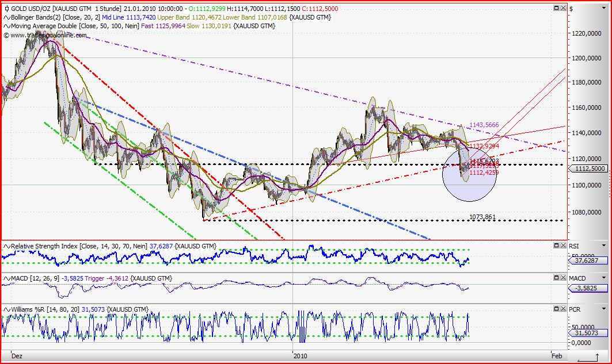Image resolution: width=612 pixels, height=364 pixels.
Task: Click the support level label 1073,861
Action: [482, 217]
